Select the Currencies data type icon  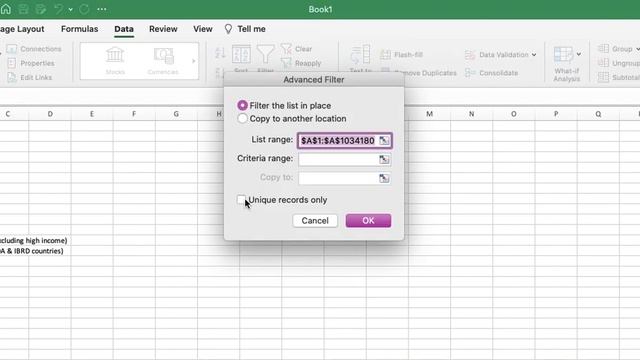point(163,60)
